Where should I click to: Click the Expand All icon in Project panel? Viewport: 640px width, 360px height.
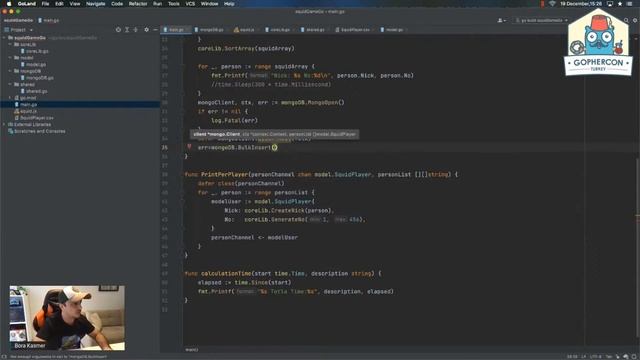point(127,30)
